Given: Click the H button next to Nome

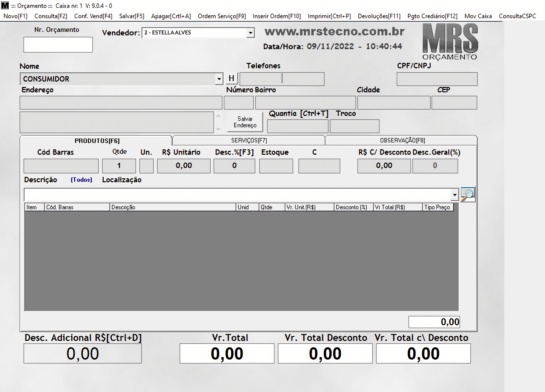Looking at the screenshot, I should pos(232,78).
